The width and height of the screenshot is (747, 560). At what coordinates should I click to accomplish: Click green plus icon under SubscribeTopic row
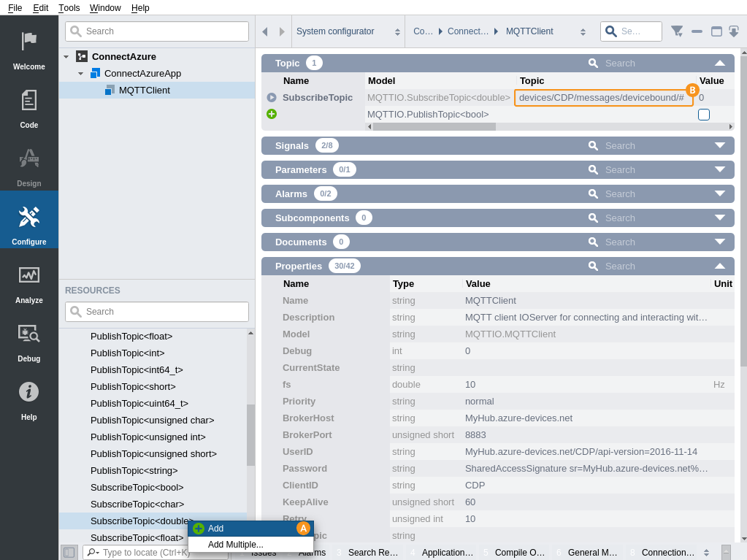(272, 114)
